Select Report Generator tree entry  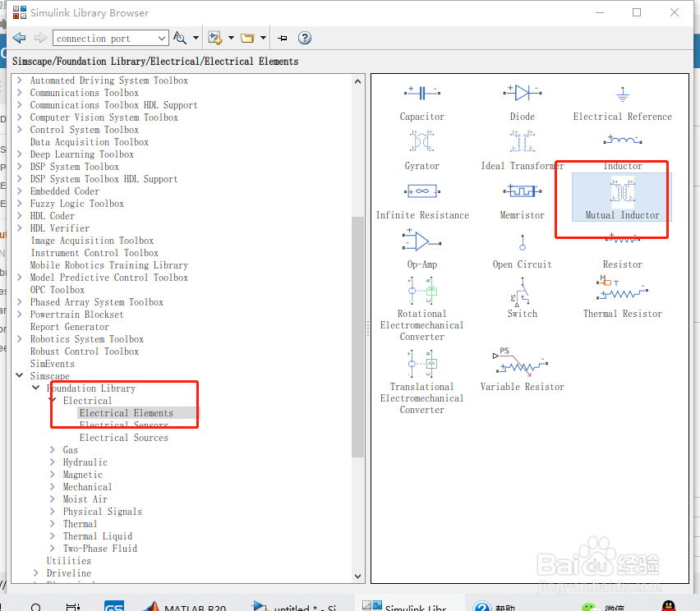coord(69,327)
